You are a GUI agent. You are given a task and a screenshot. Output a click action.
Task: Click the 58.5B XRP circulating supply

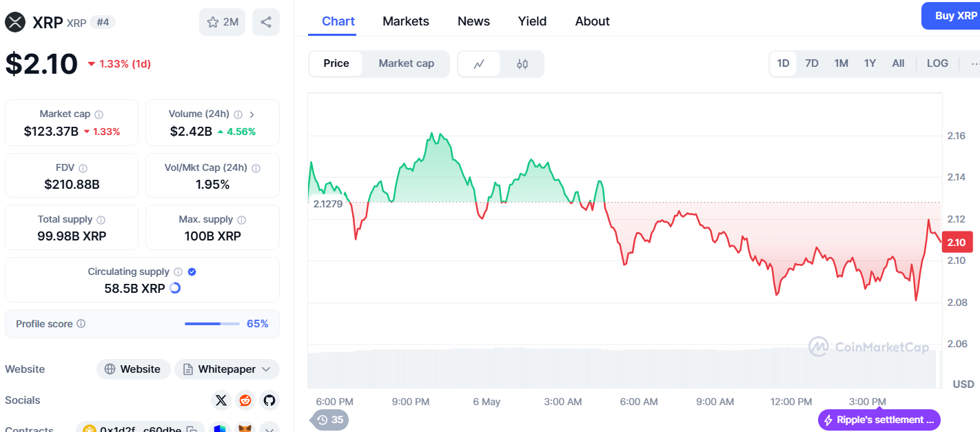134,289
